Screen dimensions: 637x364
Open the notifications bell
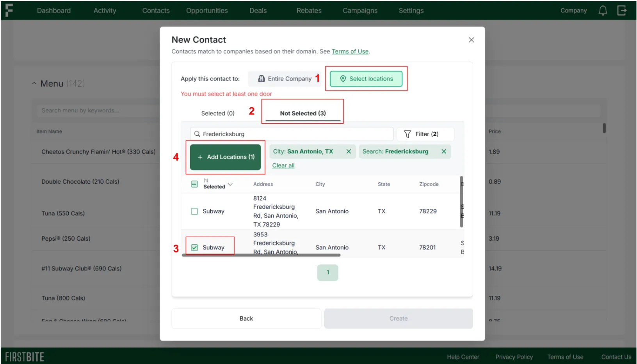click(603, 11)
